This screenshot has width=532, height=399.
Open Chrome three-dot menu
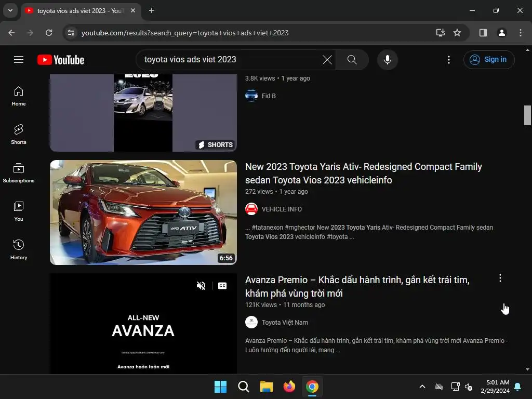click(x=521, y=33)
